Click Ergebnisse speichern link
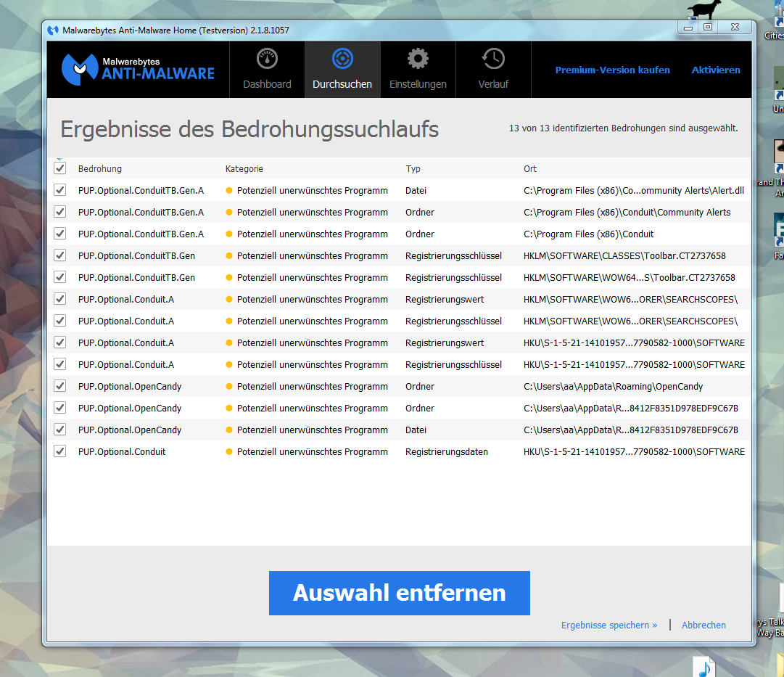This screenshot has height=677, width=784. coord(609,625)
